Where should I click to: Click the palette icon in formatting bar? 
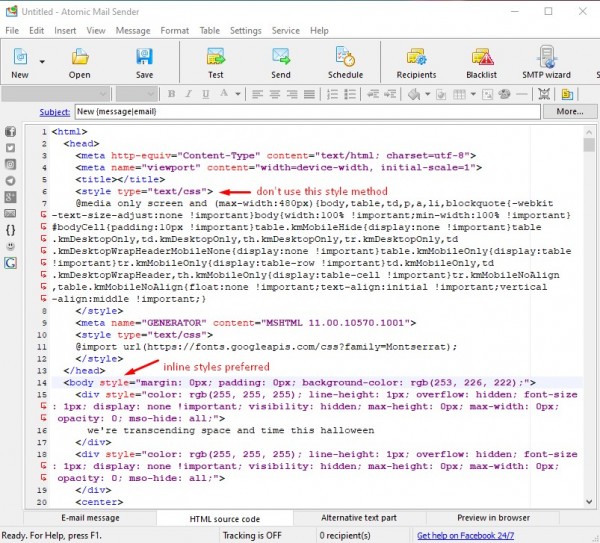504,94
